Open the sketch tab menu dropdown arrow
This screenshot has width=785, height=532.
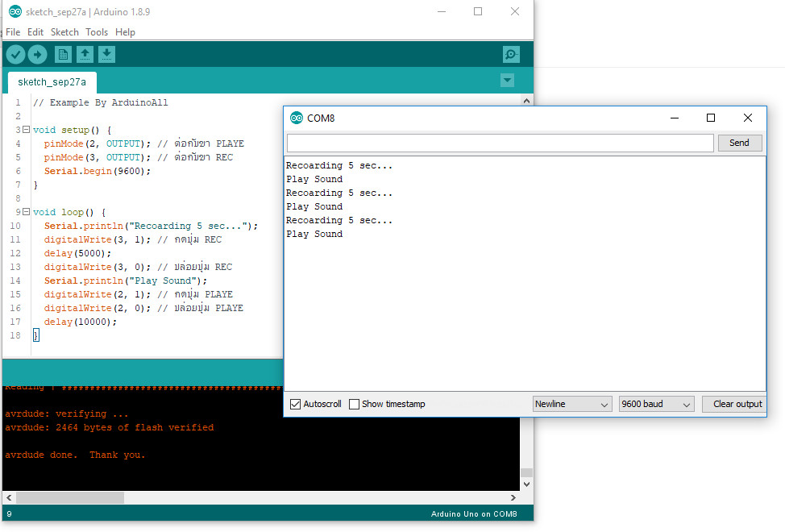[507, 80]
